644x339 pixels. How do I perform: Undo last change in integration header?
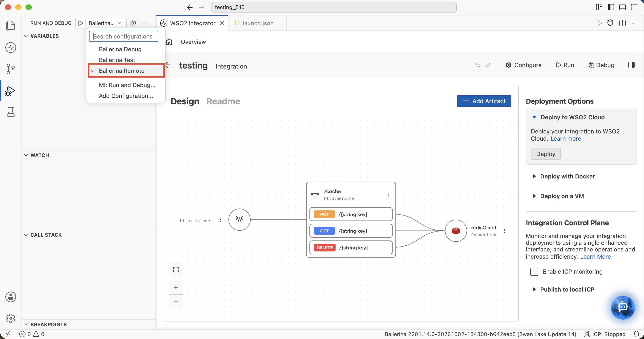point(478,65)
